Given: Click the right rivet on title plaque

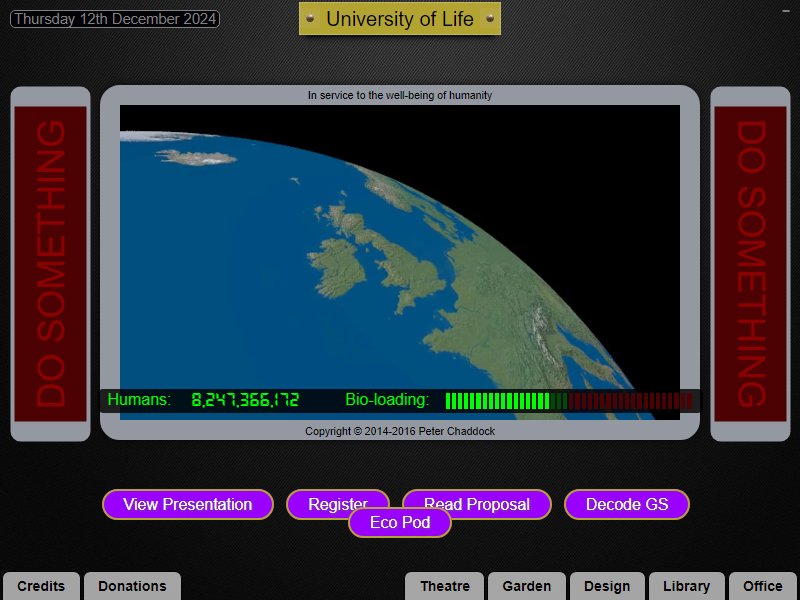Looking at the screenshot, I should (490, 18).
